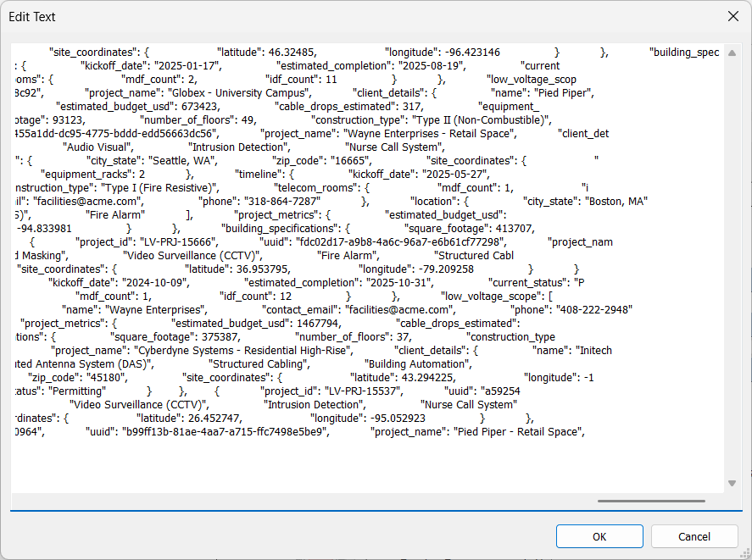Click the "number_of_floors": 37 text
The image size is (752, 560).
click(354, 337)
